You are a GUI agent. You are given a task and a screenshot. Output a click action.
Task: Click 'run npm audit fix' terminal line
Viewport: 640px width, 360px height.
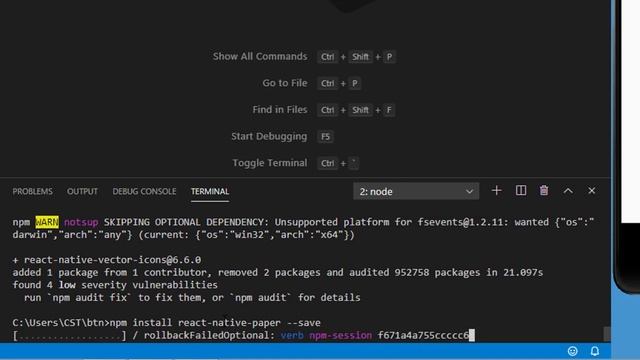[192, 298]
